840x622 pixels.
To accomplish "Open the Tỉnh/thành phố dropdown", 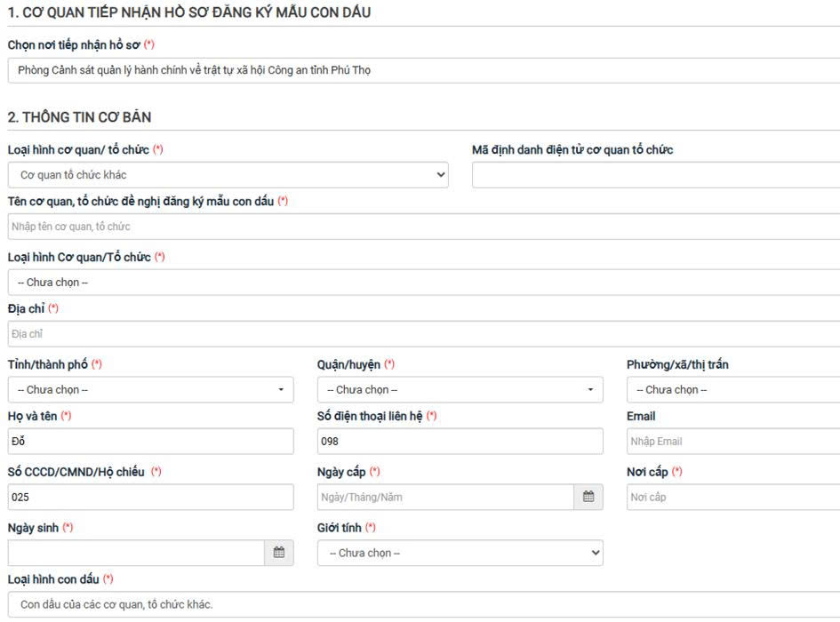I will pyautogui.click(x=150, y=390).
